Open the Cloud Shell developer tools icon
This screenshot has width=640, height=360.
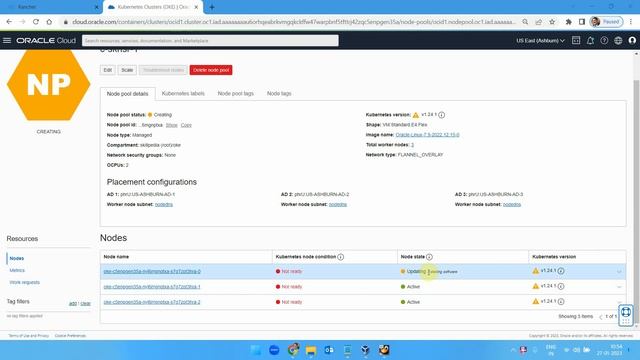[x=576, y=40]
